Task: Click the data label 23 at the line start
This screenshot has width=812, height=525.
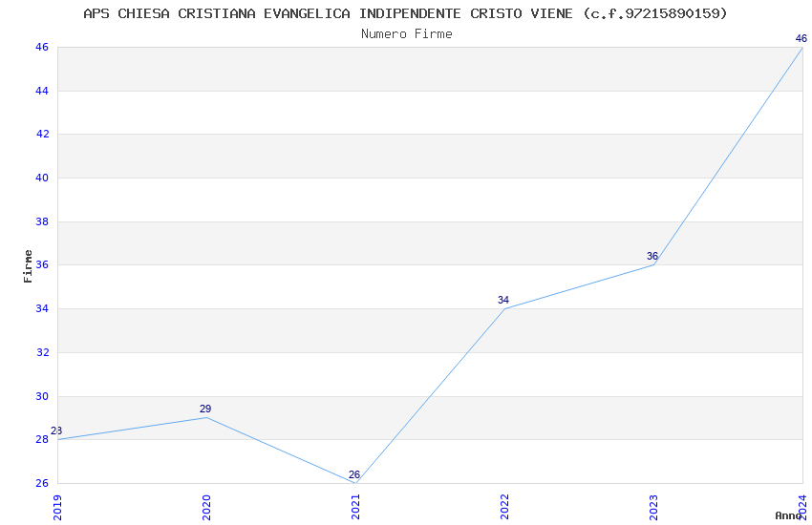Action: point(56,430)
